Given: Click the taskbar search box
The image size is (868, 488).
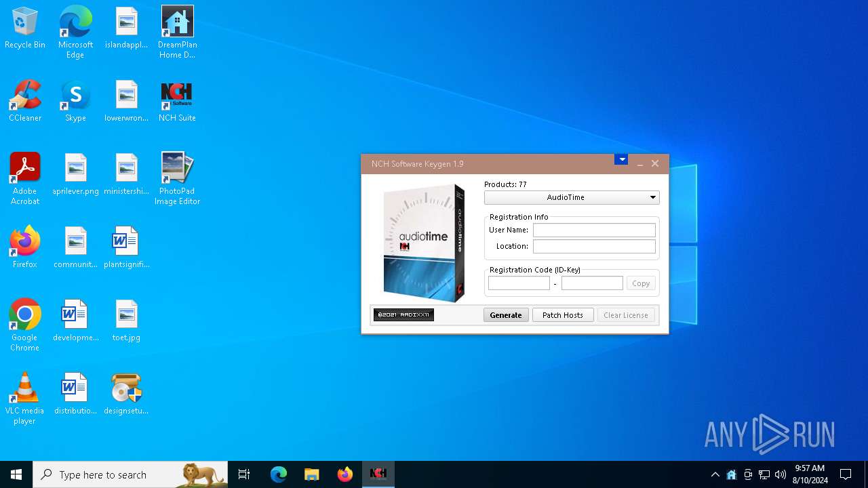Looking at the screenshot, I should [130, 474].
